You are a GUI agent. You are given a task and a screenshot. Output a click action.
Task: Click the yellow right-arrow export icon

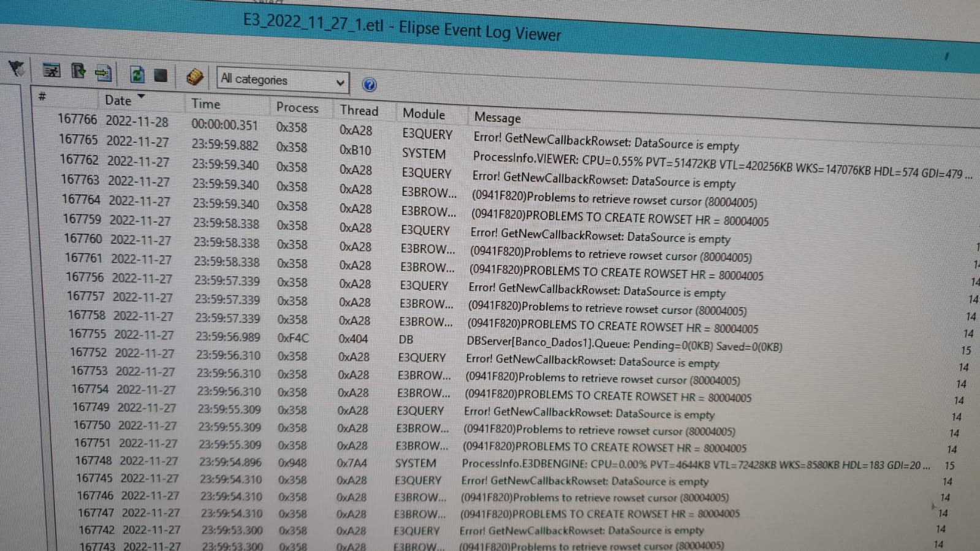104,74
